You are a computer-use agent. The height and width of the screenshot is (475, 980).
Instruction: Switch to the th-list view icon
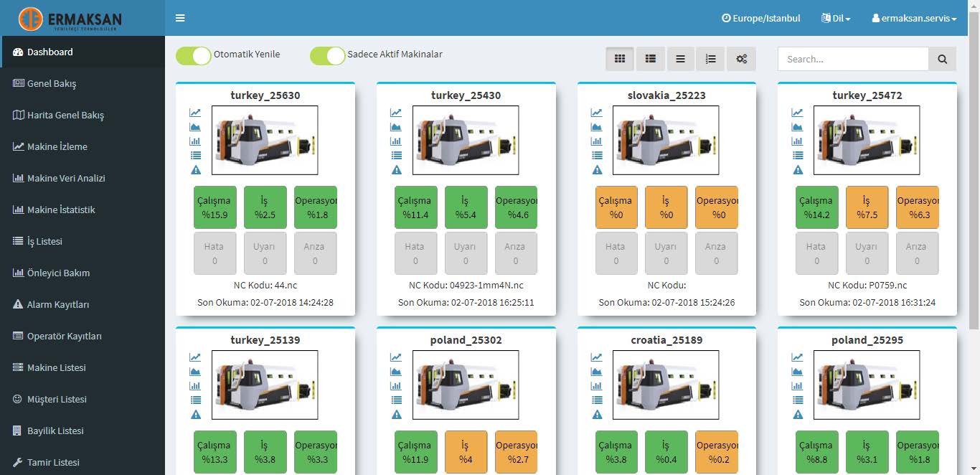tap(650, 59)
